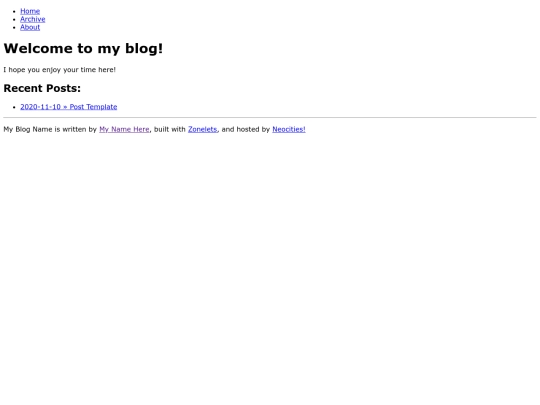The width and height of the screenshot is (540, 405).
Task: Click the "and hosted by" footer text
Action: [246, 129]
